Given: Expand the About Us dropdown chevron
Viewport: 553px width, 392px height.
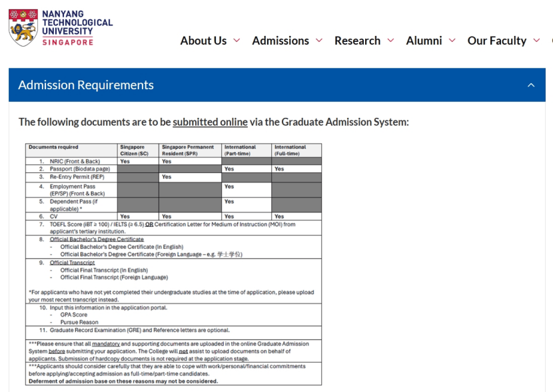Looking at the screenshot, I should pyautogui.click(x=237, y=41).
